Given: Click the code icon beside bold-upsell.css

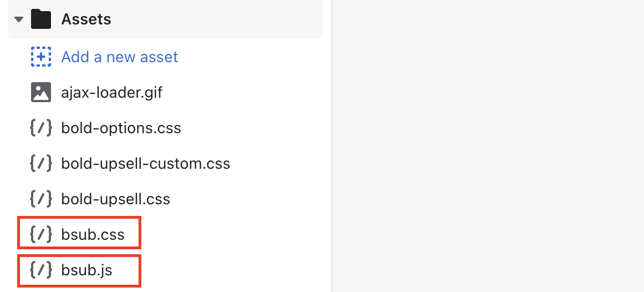Looking at the screenshot, I should [x=41, y=199].
